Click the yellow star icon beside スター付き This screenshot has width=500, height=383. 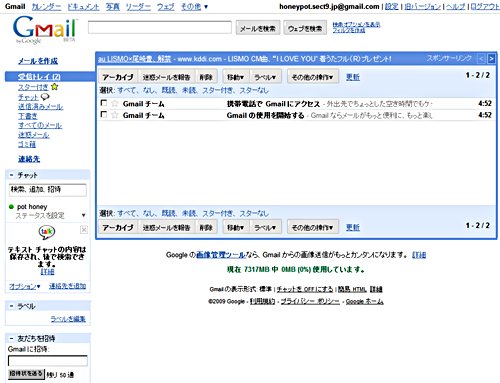[55, 87]
